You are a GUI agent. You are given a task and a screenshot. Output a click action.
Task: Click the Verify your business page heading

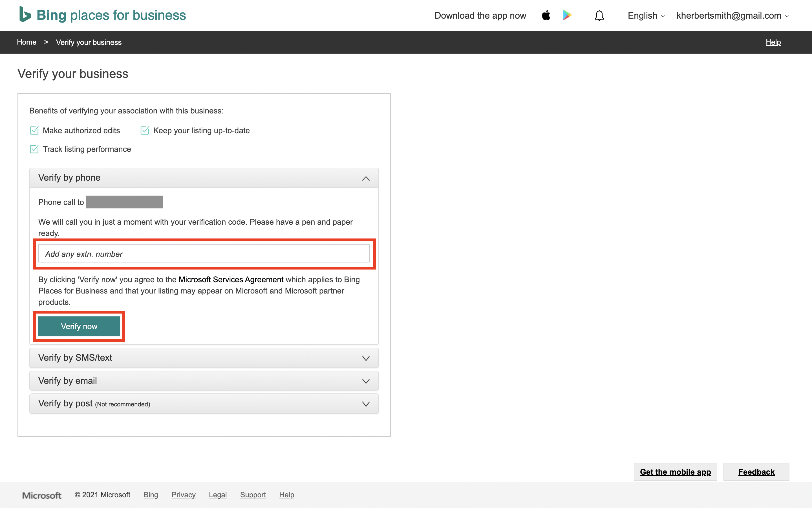73,74
